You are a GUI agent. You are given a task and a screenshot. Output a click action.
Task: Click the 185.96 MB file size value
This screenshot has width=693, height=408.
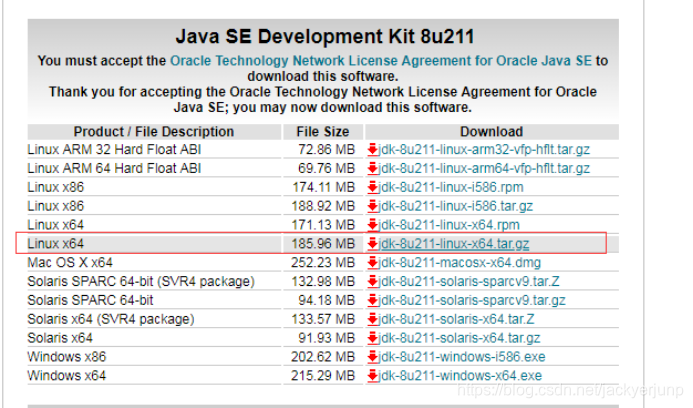click(x=323, y=244)
